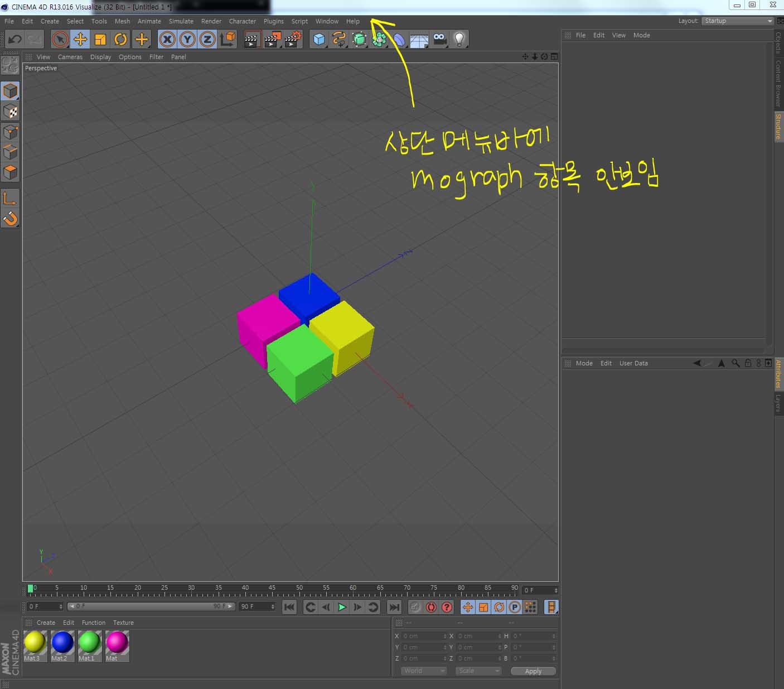Viewport: 784px width, 689px height.
Task: Toggle Y-axis lock
Action: (x=187, y=39)
